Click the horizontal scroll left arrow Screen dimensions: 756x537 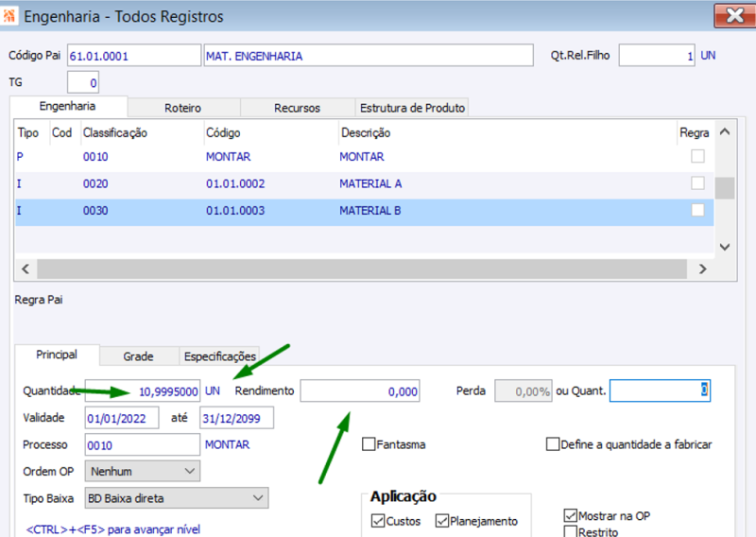[x=26, y=268]
